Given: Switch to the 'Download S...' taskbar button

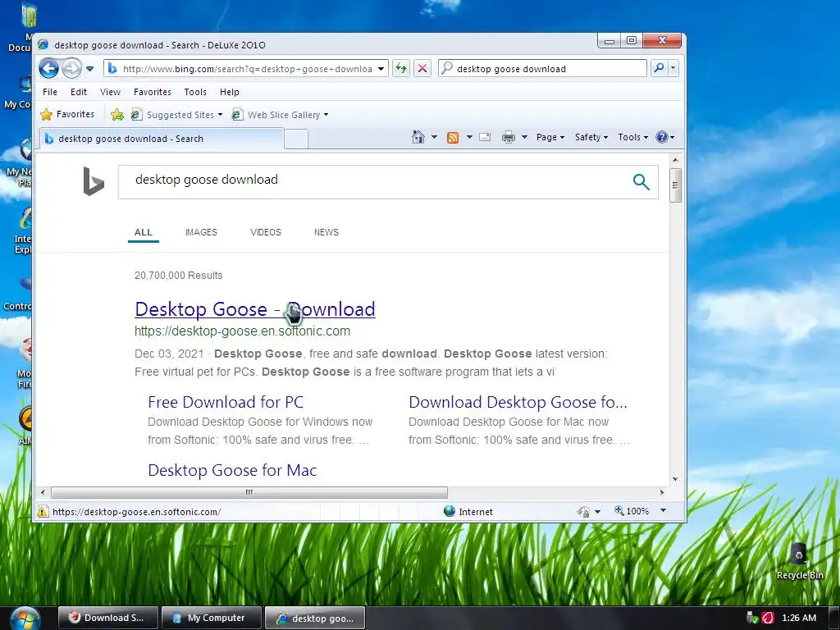Looking at the screenshot, I should [x=107, y=618].
